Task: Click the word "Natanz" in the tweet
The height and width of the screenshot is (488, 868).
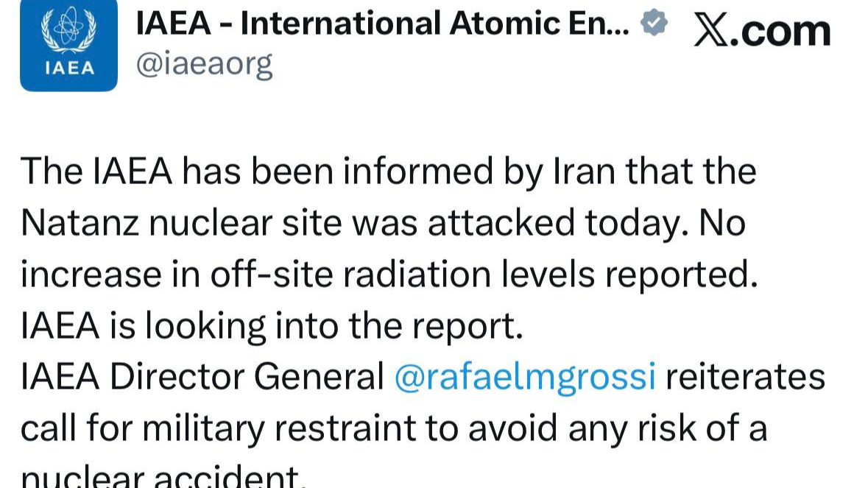Action: pos(81,223)
